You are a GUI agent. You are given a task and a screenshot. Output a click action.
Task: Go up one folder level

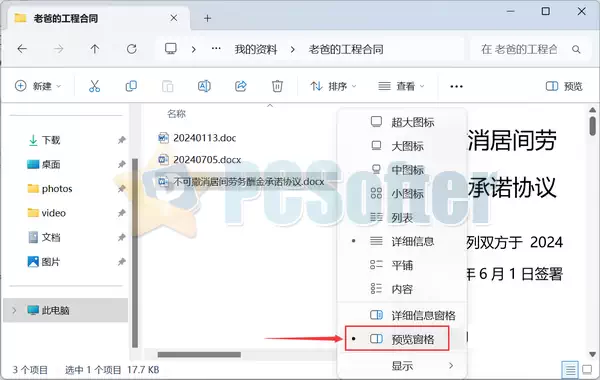tap(95, 49)
